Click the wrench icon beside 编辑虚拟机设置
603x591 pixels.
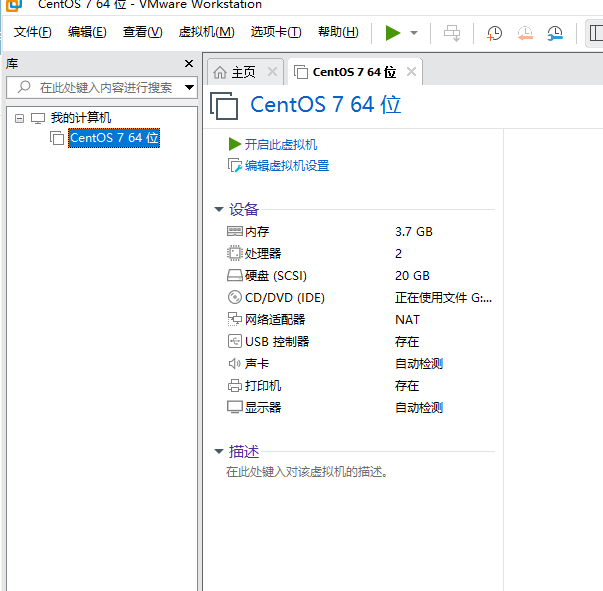pos(235,166)
